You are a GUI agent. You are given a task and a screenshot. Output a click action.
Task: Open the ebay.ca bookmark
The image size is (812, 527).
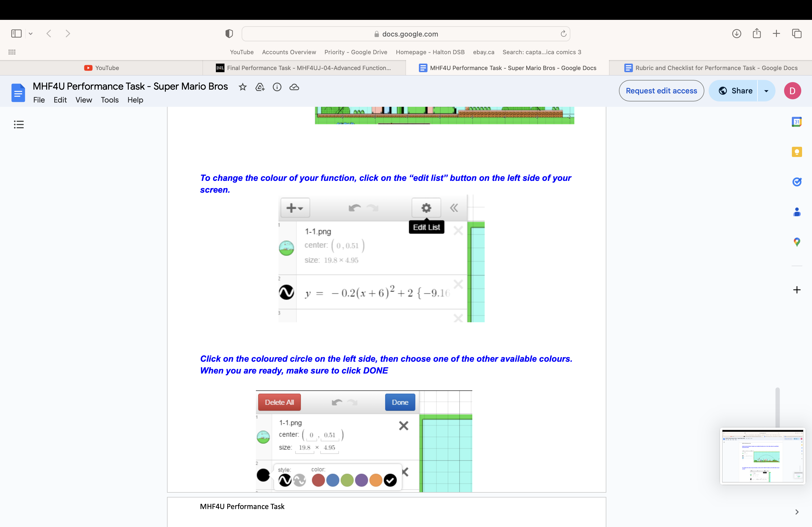483,52
